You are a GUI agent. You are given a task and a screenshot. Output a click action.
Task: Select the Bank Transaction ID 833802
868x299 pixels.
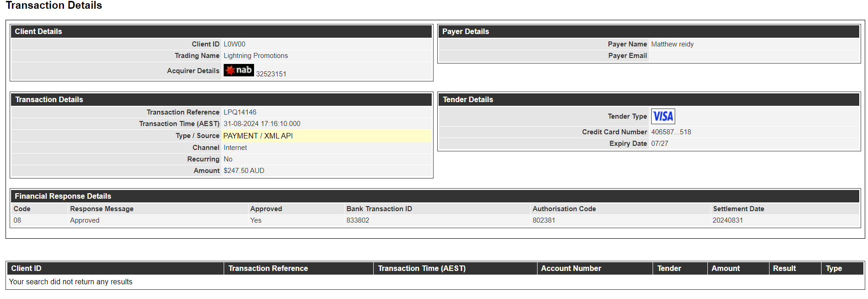(x=358, y=220)
